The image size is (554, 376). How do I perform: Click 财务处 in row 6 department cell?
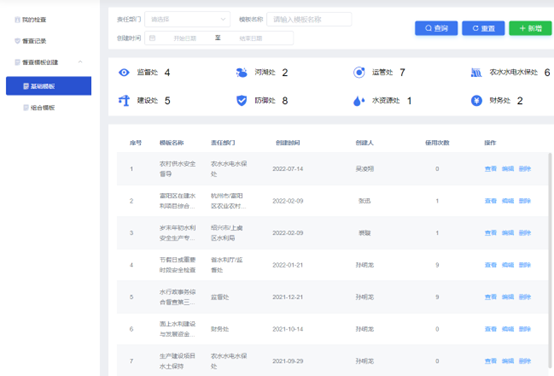coord(220,329)
